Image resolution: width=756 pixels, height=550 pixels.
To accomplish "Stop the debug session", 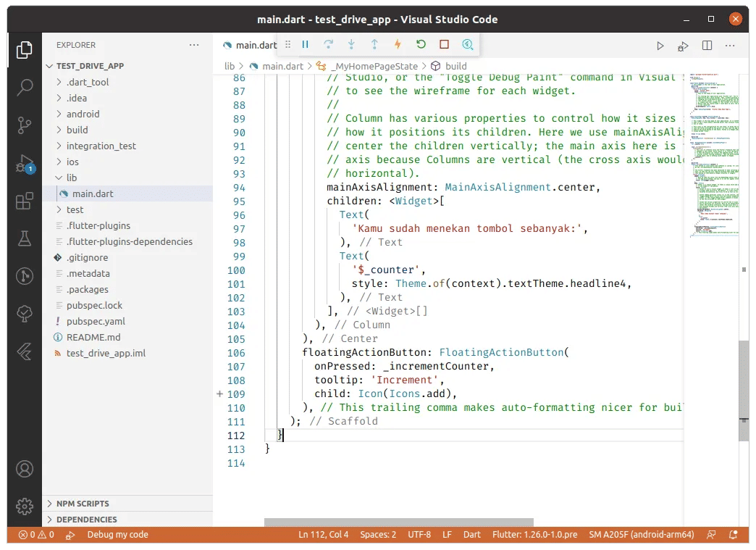I will point(444,44).
